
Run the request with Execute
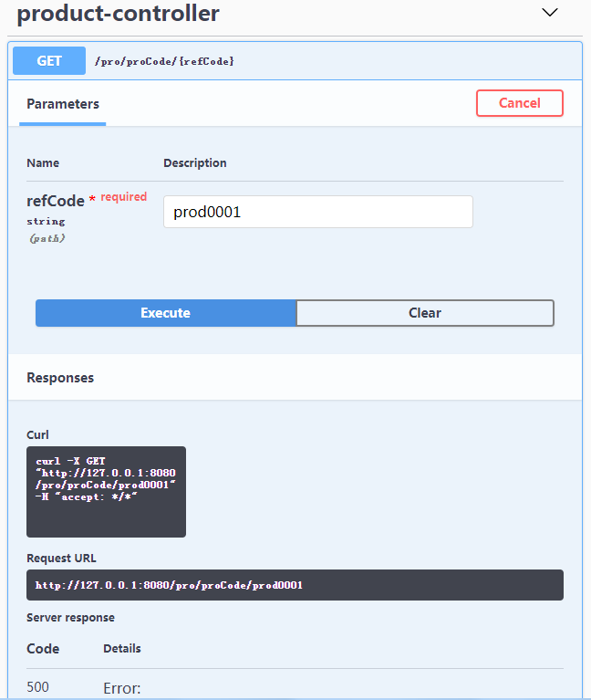click(165, 313)
